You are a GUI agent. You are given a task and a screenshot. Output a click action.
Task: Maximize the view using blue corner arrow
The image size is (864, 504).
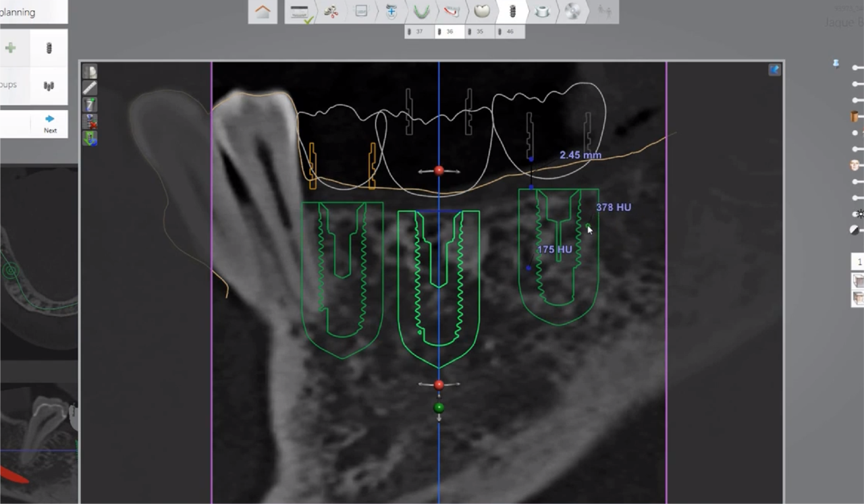(x=774, y=69)
